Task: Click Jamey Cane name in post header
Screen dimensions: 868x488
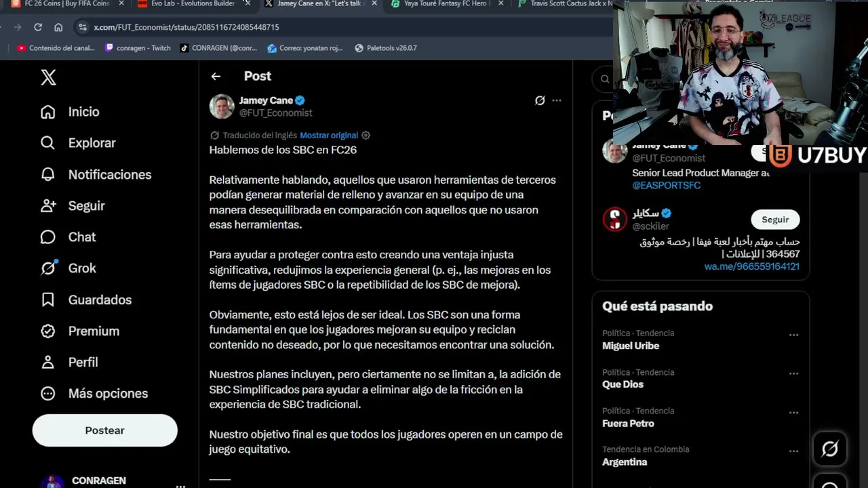Action: coord(266,100)
